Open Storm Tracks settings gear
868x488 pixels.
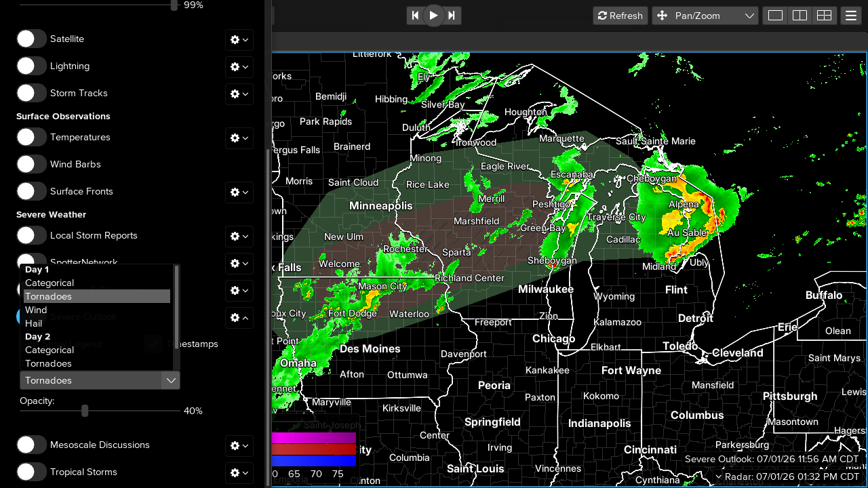point(239,94)
